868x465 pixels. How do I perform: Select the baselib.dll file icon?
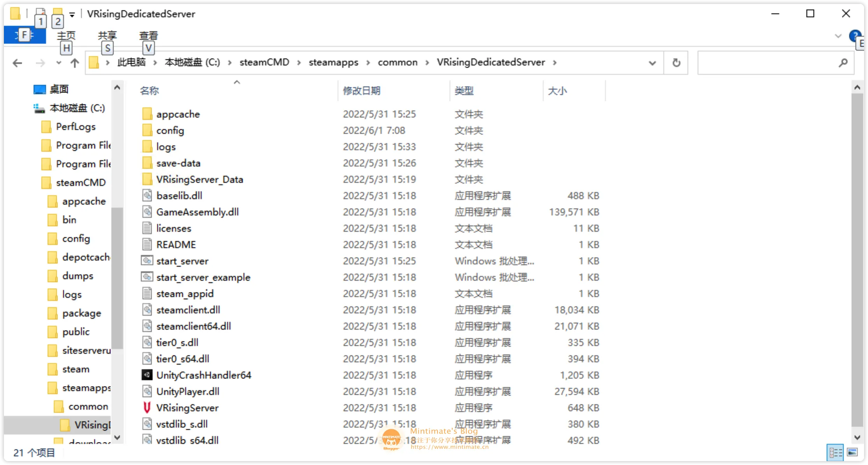(147, 195)
